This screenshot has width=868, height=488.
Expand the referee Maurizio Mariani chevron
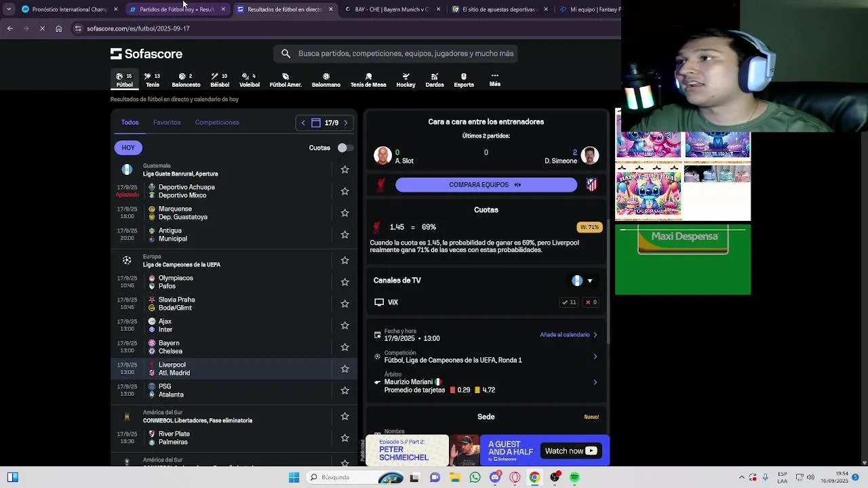(x=595, y=382)
